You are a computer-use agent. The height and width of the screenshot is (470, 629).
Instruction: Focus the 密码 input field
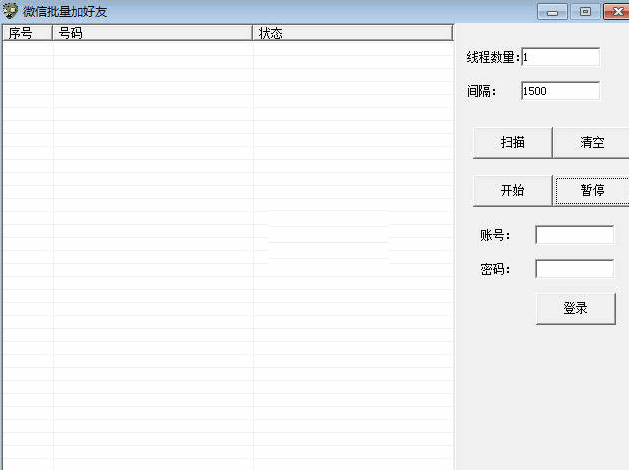[x=574, y=269]
